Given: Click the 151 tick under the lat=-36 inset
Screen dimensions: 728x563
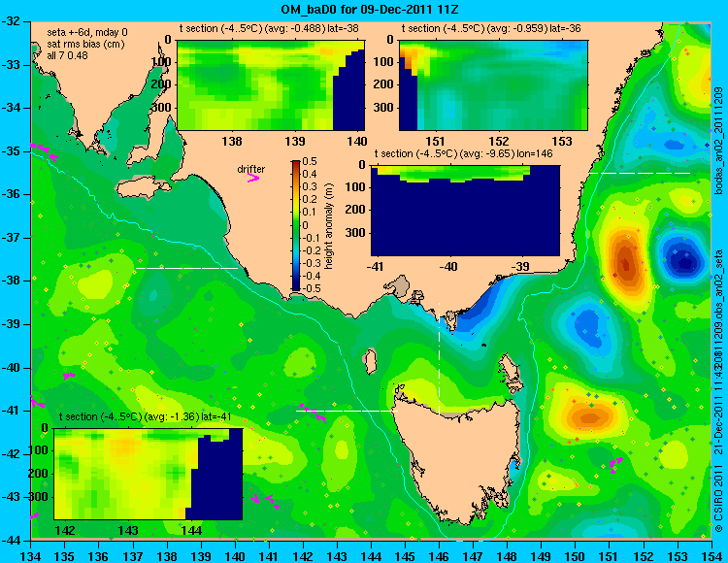Looking at the screenshot, I should tap(435, 141).
